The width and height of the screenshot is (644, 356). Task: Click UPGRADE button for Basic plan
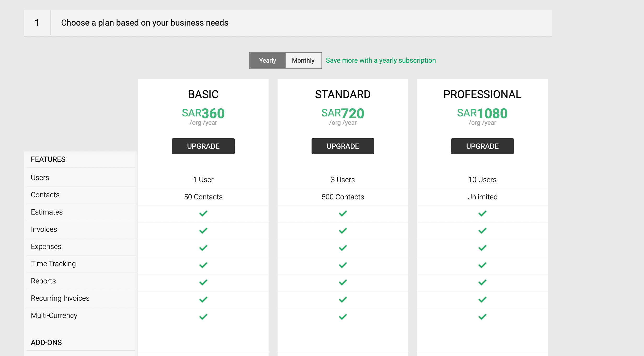pyautogui.click(x=203, y=146)
